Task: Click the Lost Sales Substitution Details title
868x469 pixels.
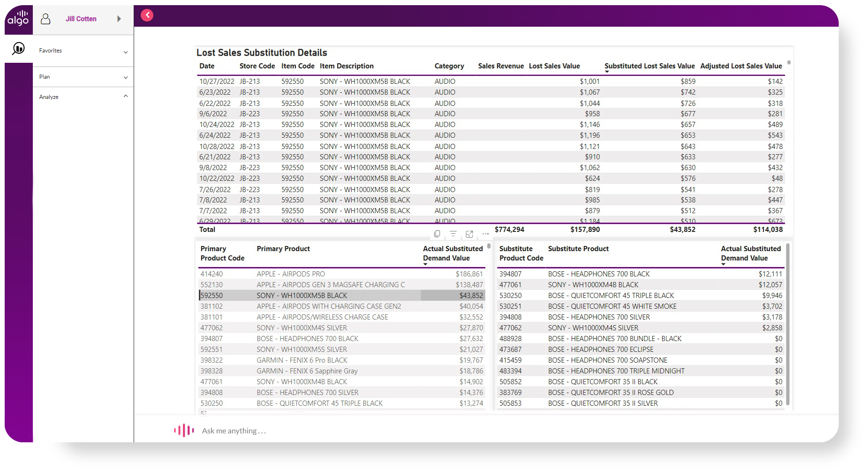Action: click(262, 53)
